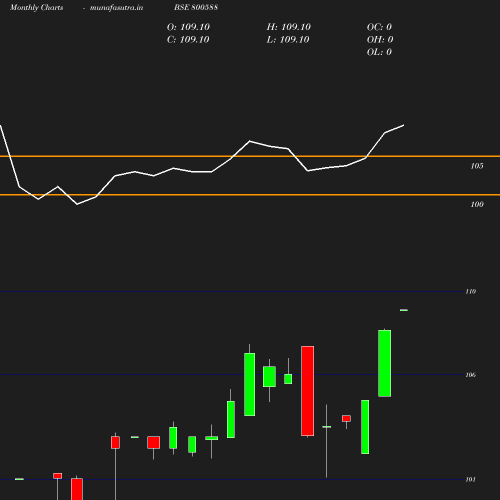Select the open value 'O: 109.10'
500x500 pixels.
click(x=188, y=27)
